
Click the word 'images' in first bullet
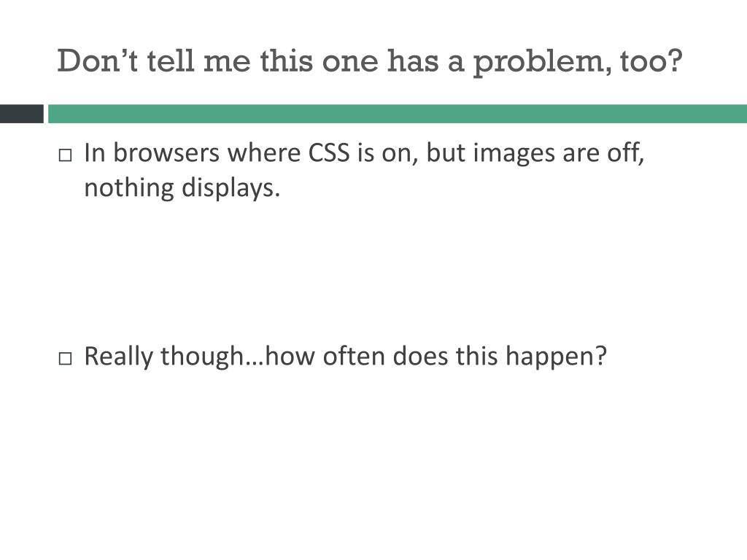click(514, 155)
